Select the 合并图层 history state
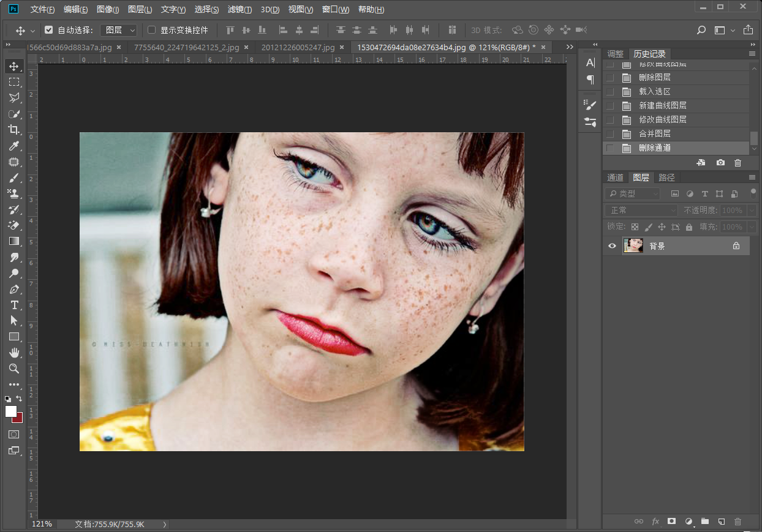Image resolution: width=762 pixels, height=532 pixels. pos(654,133)
